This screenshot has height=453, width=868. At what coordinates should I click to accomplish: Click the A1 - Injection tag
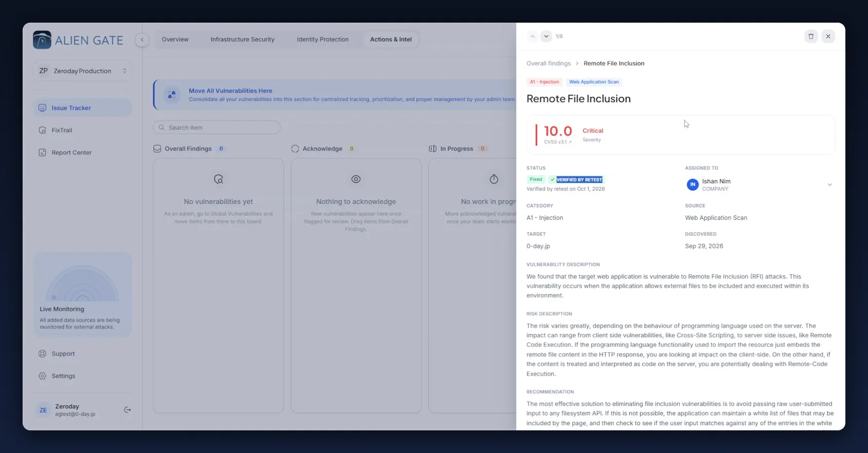(545, 82)
